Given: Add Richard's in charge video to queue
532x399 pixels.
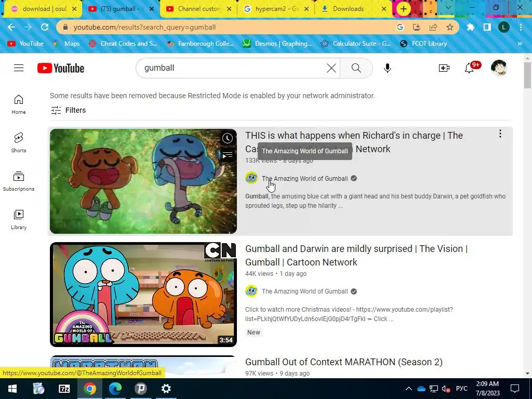Looking at the screenshot, I should (x=228, y=155).
